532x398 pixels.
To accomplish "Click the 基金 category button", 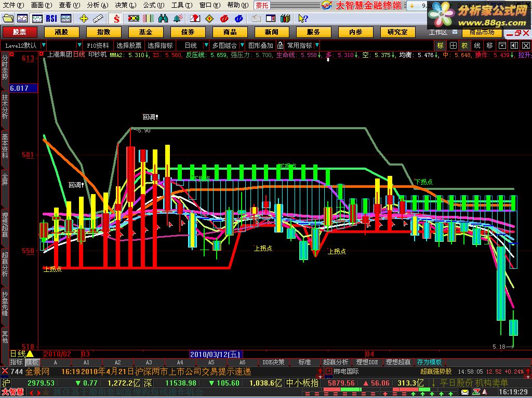I will tap(145, 32).
